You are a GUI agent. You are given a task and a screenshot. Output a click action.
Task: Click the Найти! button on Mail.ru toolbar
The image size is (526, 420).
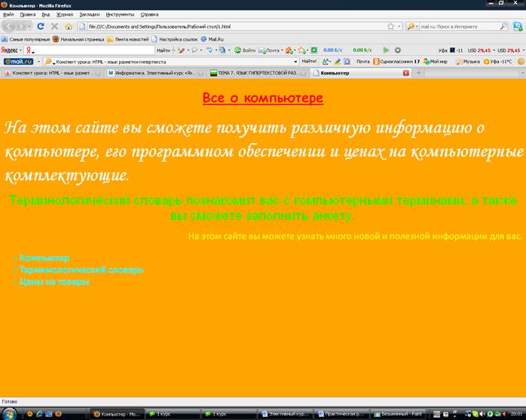[x=309, y=61]
